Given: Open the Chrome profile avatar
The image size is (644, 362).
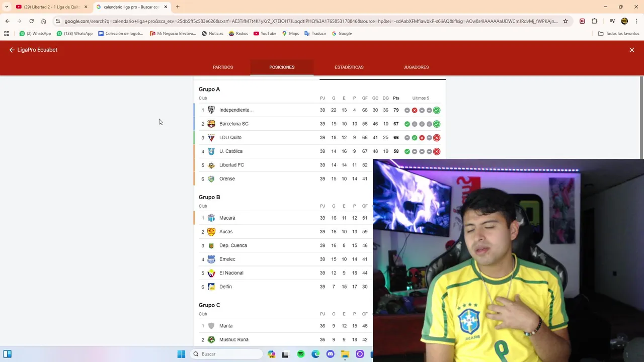Looking at the screenshot, I should click(624, 21).
